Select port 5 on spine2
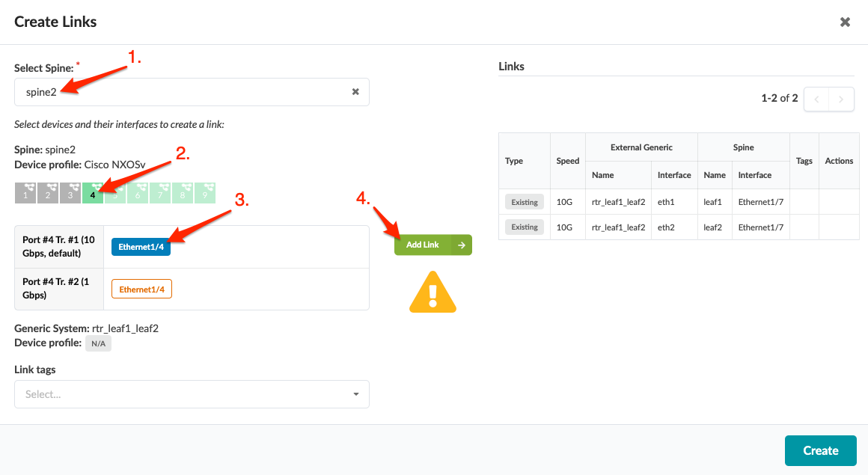The width and height of the screenshot is (868, 475). click(x=115, y=193)
